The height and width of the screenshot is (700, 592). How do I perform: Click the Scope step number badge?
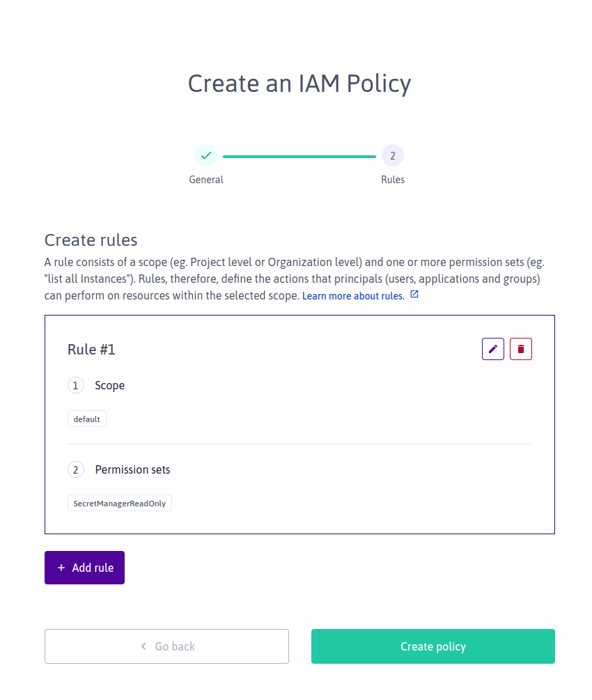pyautogui.click(x=75, y=385)
